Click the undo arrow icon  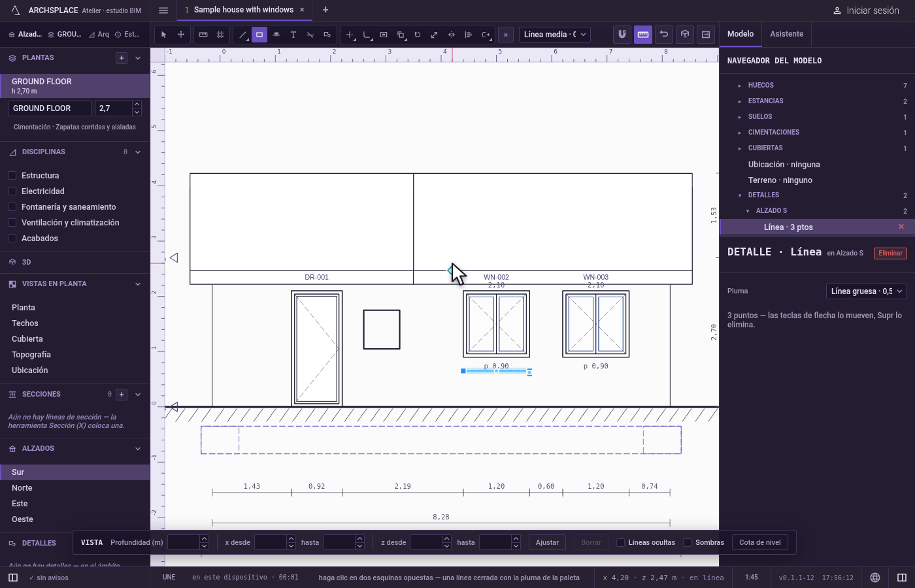[x=664, y=35]
